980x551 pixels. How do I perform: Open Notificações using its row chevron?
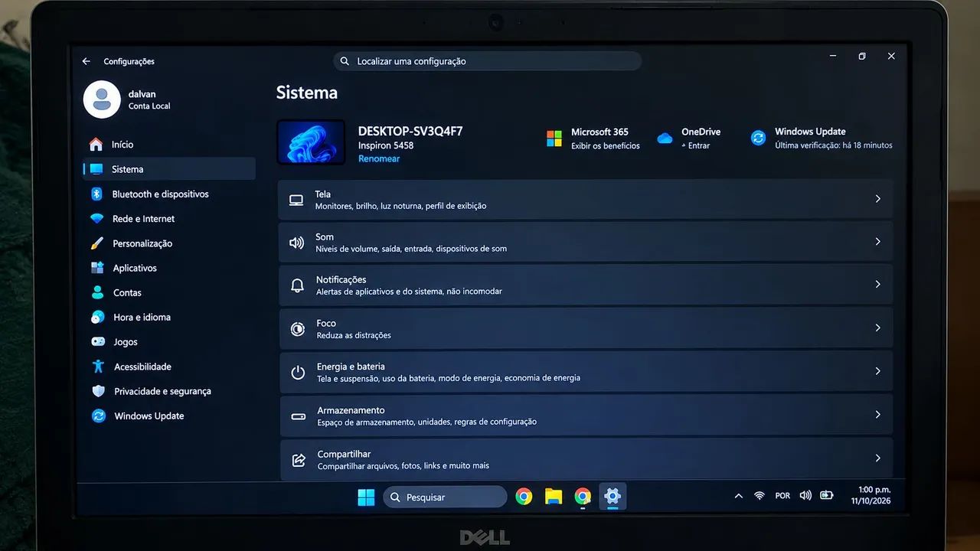coord(877,285)
